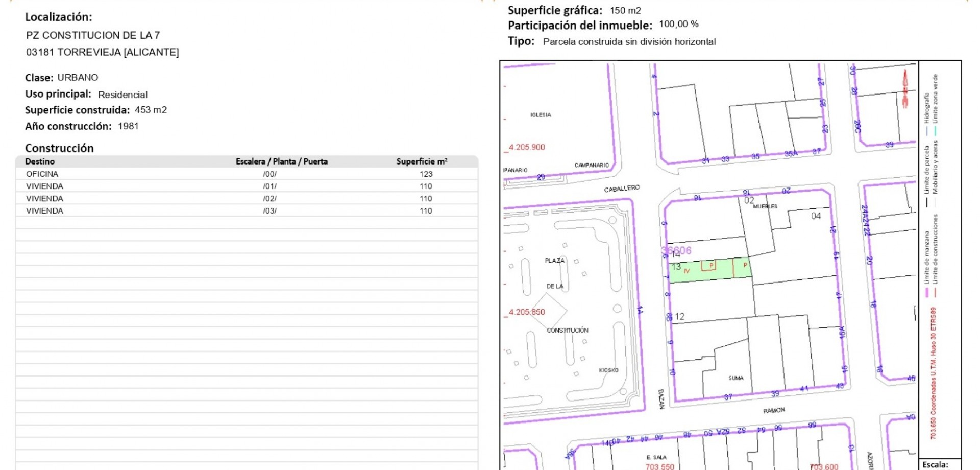The width and height of the screenshot is (980, 470).
Task: Click the KIOSKO label in the plaza
Action: coord(608,370)
